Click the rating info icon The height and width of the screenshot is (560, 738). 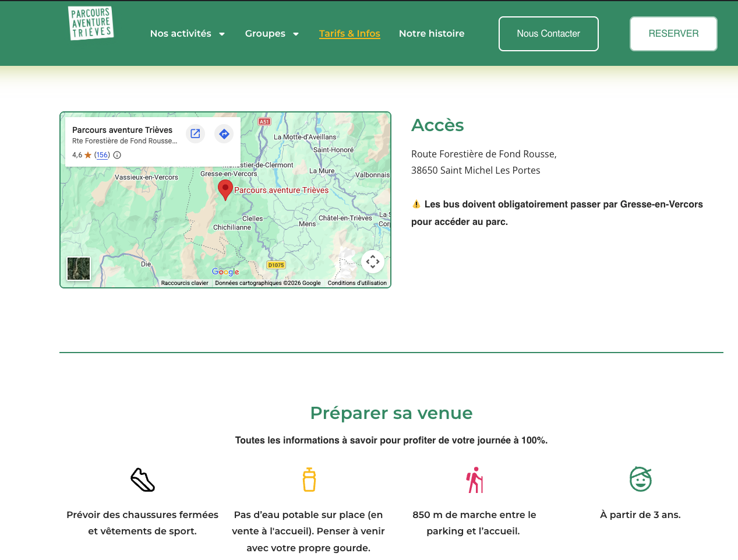(117, 155)
